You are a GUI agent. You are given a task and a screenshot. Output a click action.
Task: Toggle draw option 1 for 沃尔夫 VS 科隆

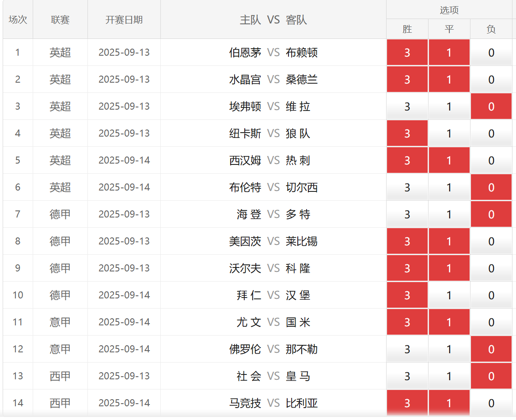[x=449, y=268]
